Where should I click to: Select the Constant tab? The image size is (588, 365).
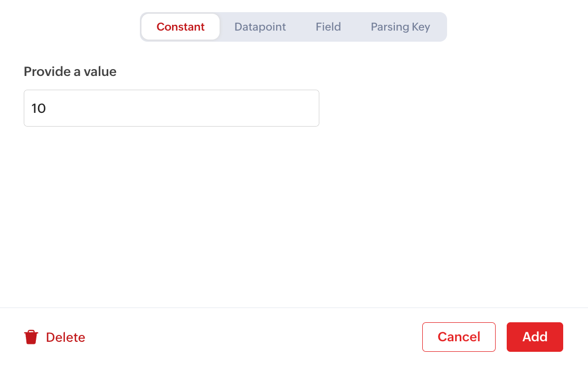click(x=181, y=27)
